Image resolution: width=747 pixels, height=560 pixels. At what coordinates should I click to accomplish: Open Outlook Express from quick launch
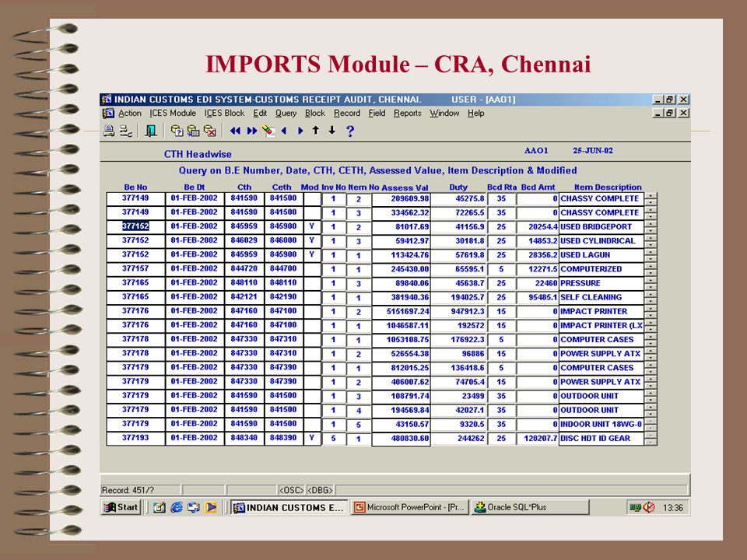click(x=194, y=508)
